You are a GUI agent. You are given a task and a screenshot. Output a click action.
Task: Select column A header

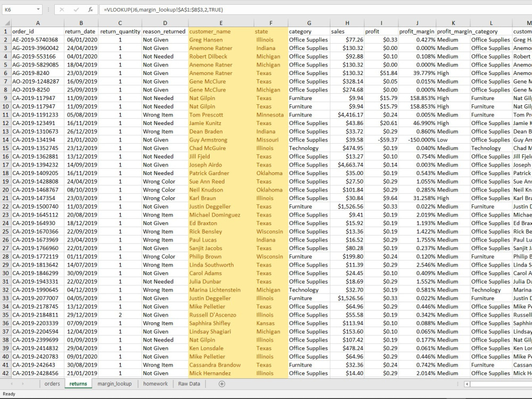coord(38,23)
